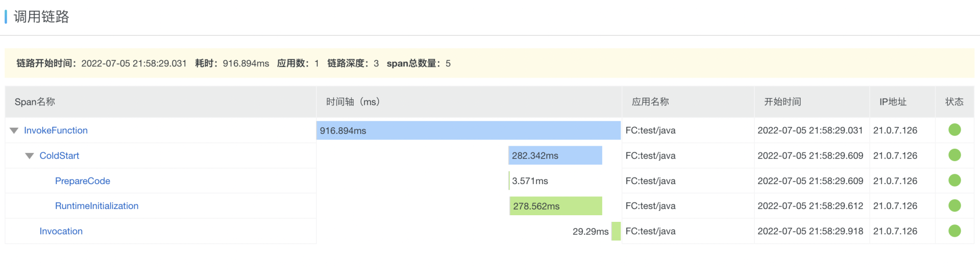980x274 pixels.
Task: Click the 278.562ms green timeline bar
Action: (555, 206)
